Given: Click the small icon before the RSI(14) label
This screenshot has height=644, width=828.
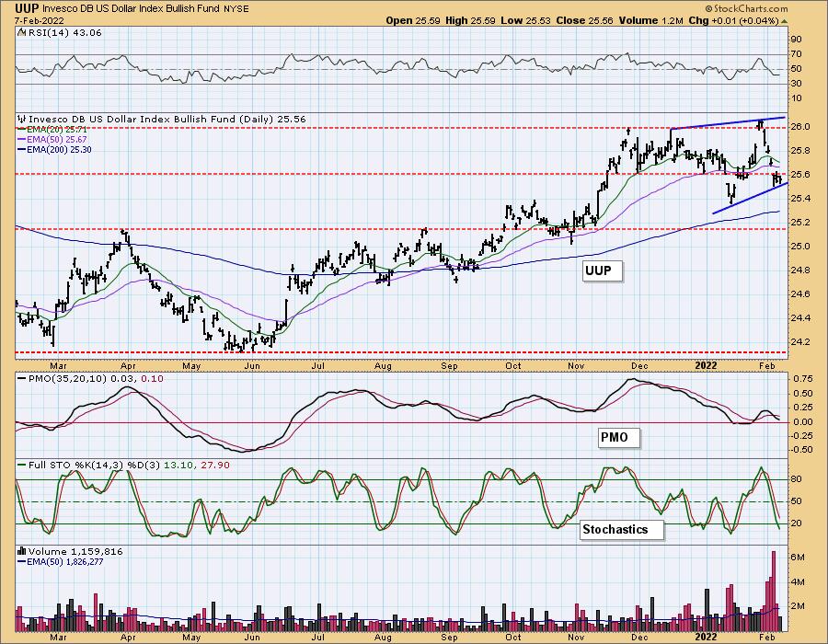Looking at the screenshot, I should [x=21, y=33].
